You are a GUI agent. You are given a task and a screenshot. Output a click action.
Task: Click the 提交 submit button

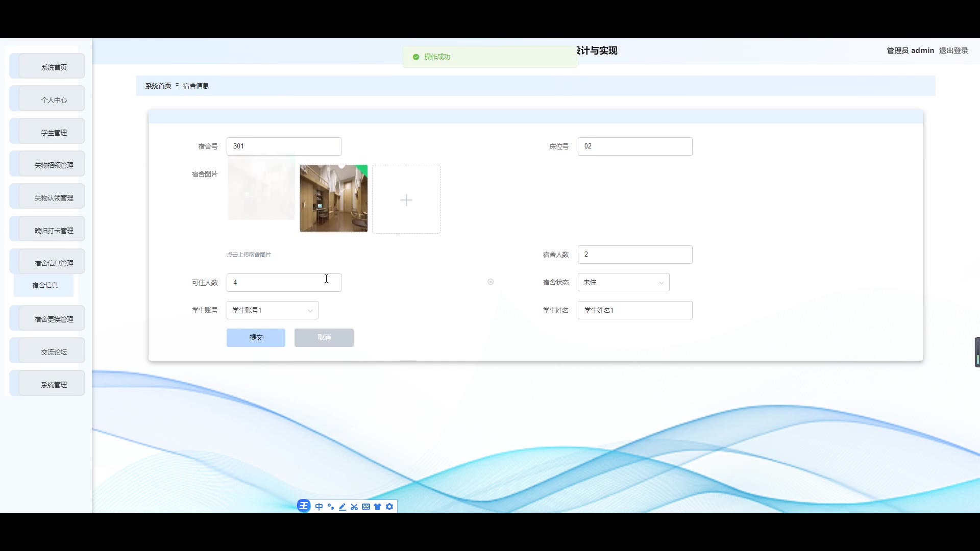(x=256, y=338)
